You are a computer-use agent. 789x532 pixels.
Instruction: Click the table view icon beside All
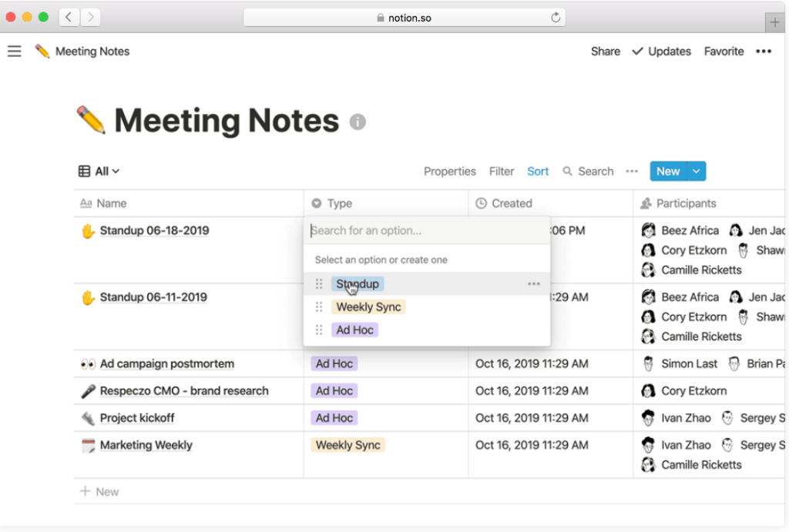click(x=84, y=171)
